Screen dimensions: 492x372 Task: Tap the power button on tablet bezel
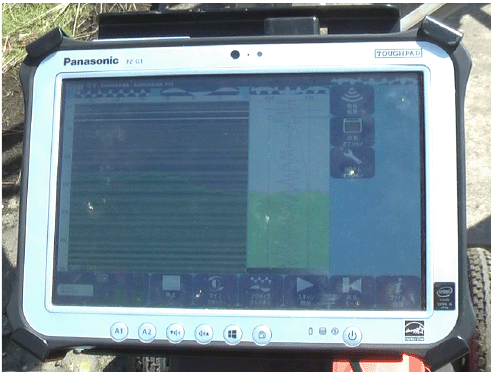[x=352, y=336]
